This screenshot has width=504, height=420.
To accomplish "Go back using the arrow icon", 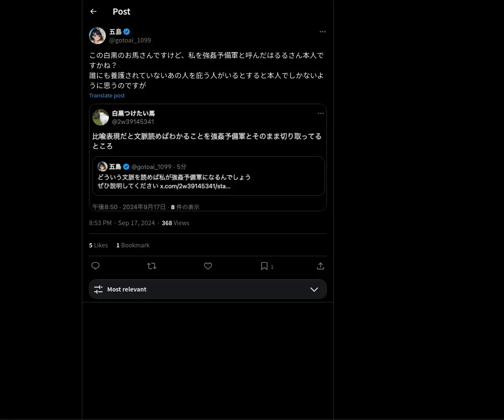I will point(93,11).
